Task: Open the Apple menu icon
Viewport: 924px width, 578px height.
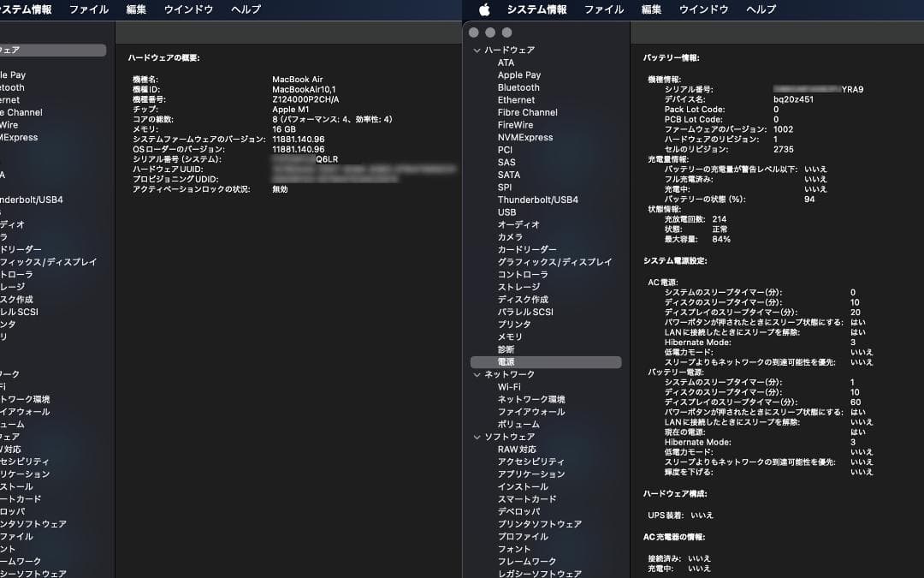Action: (484, 9)
